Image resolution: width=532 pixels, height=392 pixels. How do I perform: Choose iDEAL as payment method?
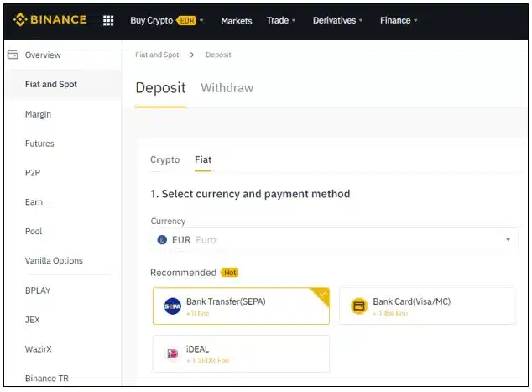coord(241,354)
